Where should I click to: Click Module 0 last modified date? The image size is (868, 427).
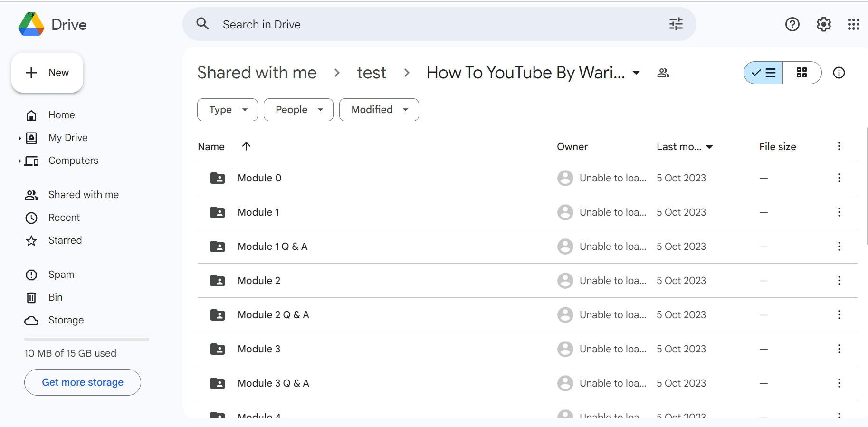coord(681,178)
